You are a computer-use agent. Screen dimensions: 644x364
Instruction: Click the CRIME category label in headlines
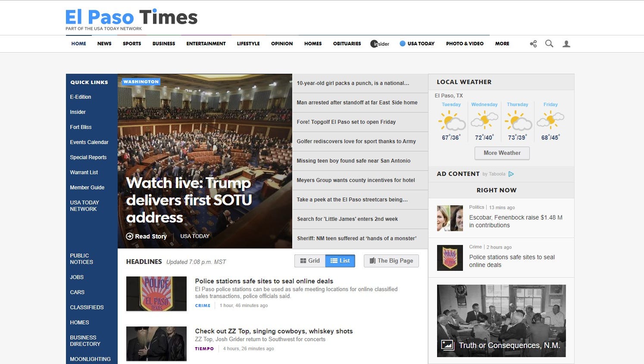click(x=203, y=305)
